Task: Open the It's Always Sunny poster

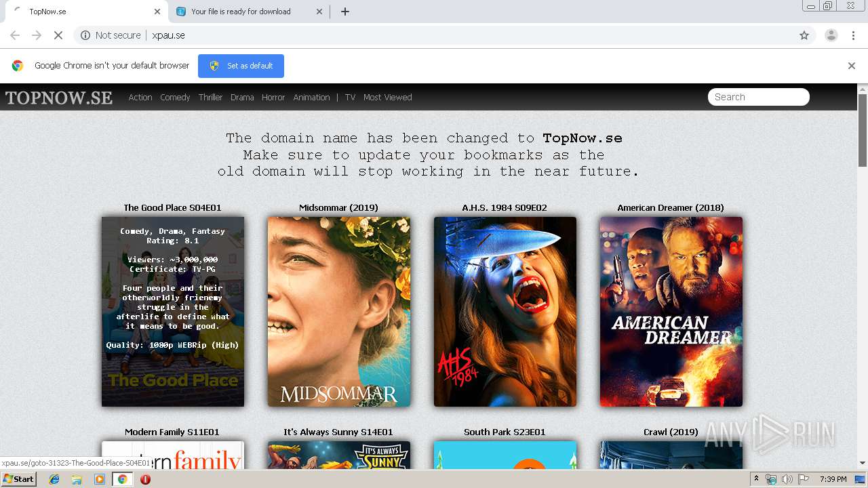Action: tap(339, 455)
